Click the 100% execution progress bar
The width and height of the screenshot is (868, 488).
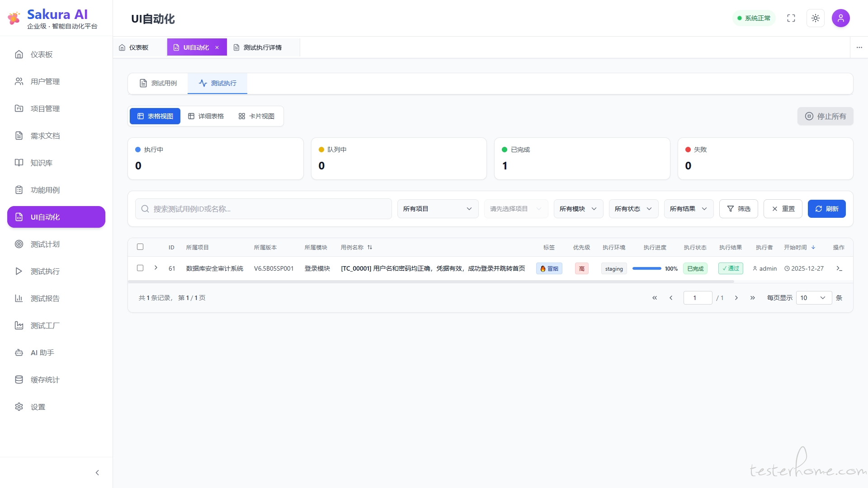tap(646, 268)
